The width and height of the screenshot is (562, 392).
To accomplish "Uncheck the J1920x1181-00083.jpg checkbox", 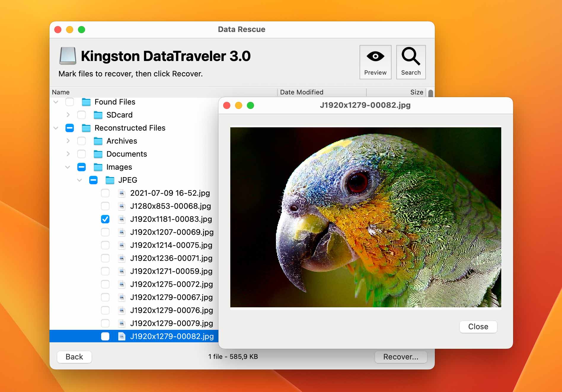I will point(105,219).
